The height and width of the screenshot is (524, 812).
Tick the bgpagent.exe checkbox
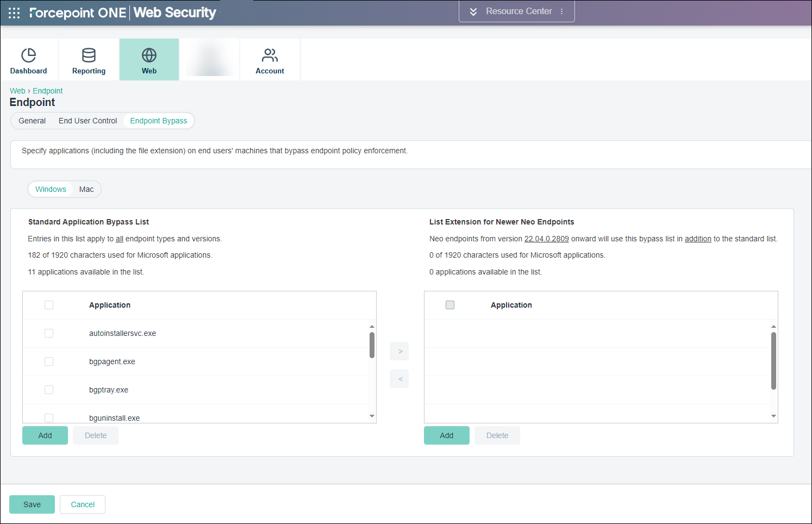(x=49, y=361)
